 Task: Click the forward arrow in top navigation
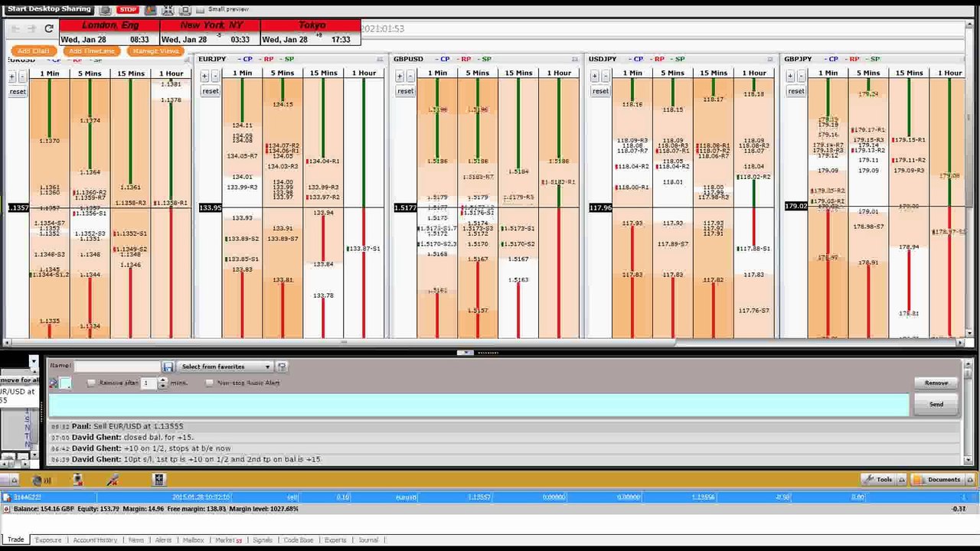pos(31,28)
